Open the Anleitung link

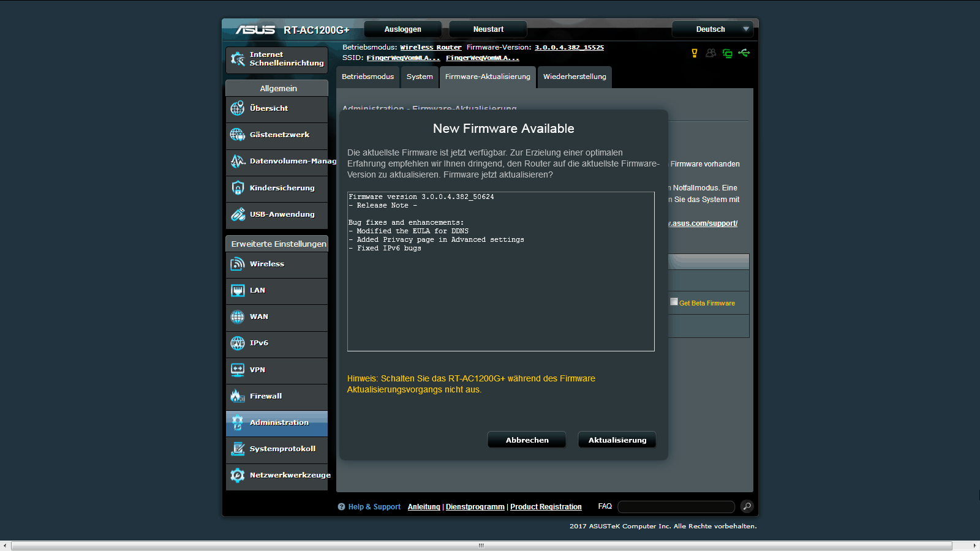click(x=424, y=507)
